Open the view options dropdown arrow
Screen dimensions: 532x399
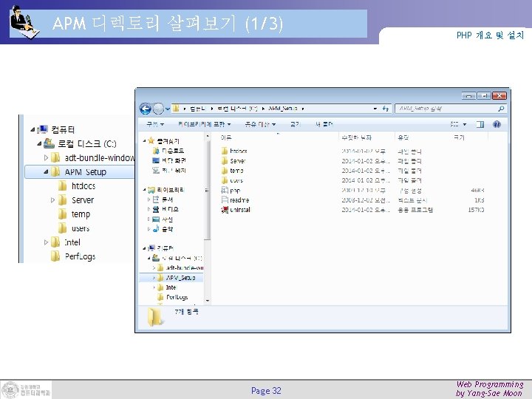(x=465, y=125)
